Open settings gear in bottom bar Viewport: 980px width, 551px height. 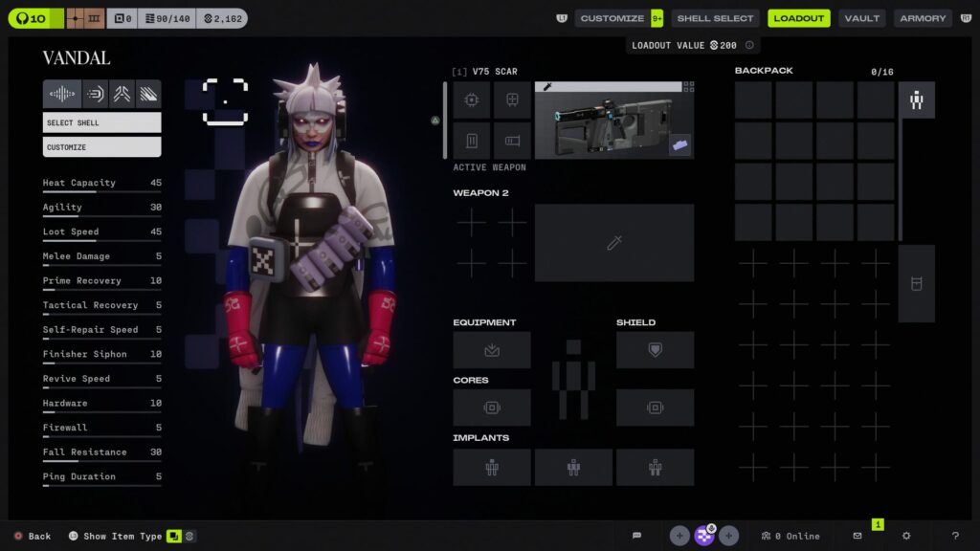[x=906, y=536]
